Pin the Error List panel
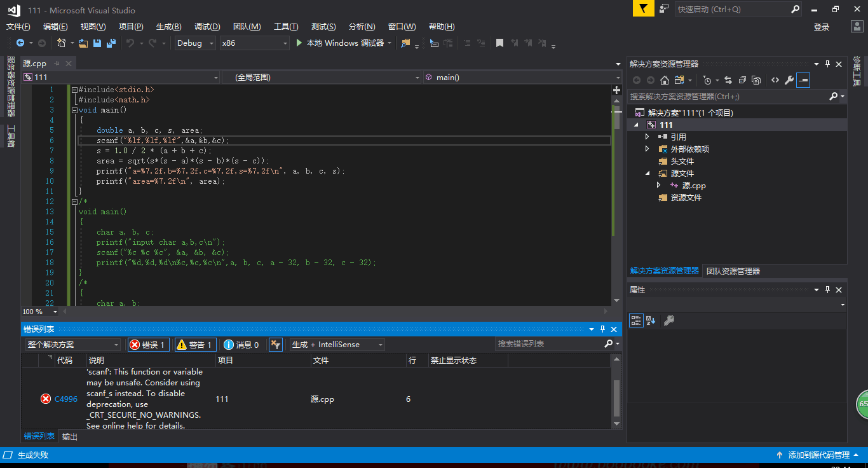 pyautogui.click(x=603, y=329)
